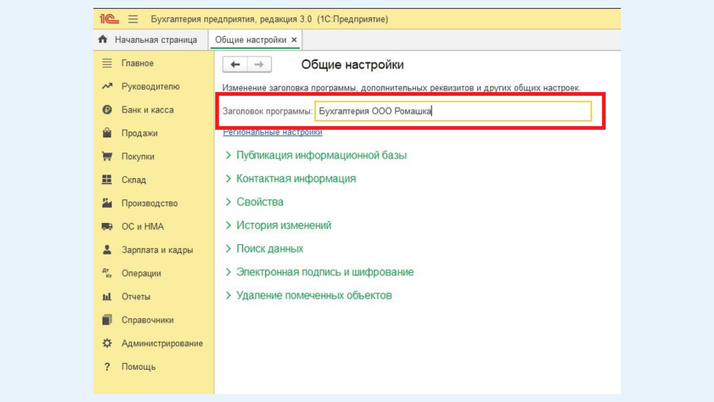Click the Помощь question mark icon
Viewport: 714px width, 402px height.
point(107,366)
